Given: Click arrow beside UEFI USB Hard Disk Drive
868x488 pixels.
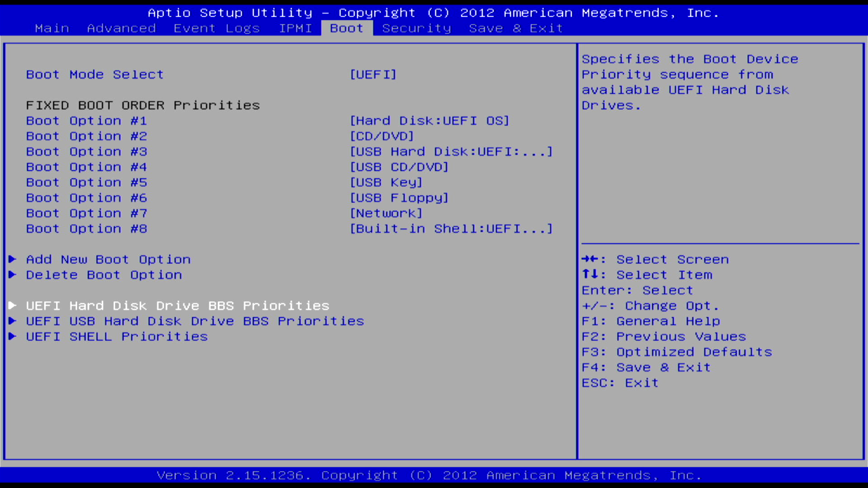Looking at the screenshot, I should 13,321.
